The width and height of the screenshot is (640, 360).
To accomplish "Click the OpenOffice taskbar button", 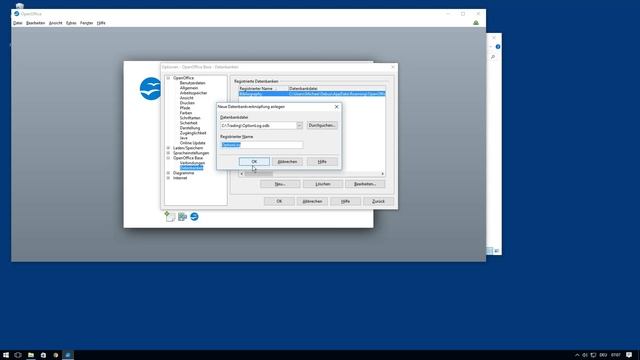I will point(68,355).
